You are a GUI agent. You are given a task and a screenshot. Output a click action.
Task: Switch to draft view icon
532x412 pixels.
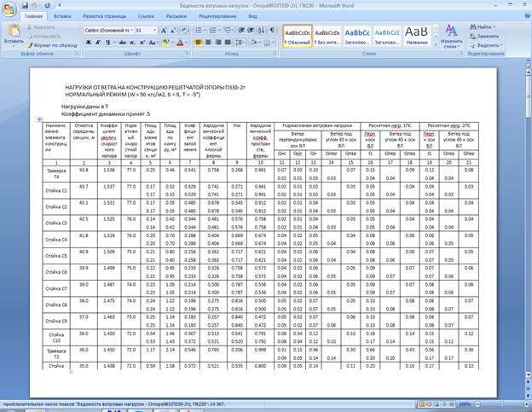tap(452, 404)
